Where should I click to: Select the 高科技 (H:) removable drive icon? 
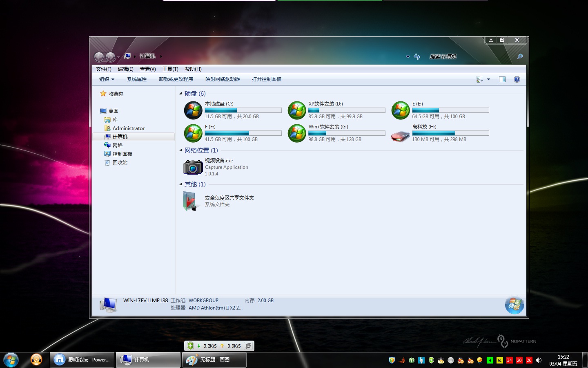(401, 136)
